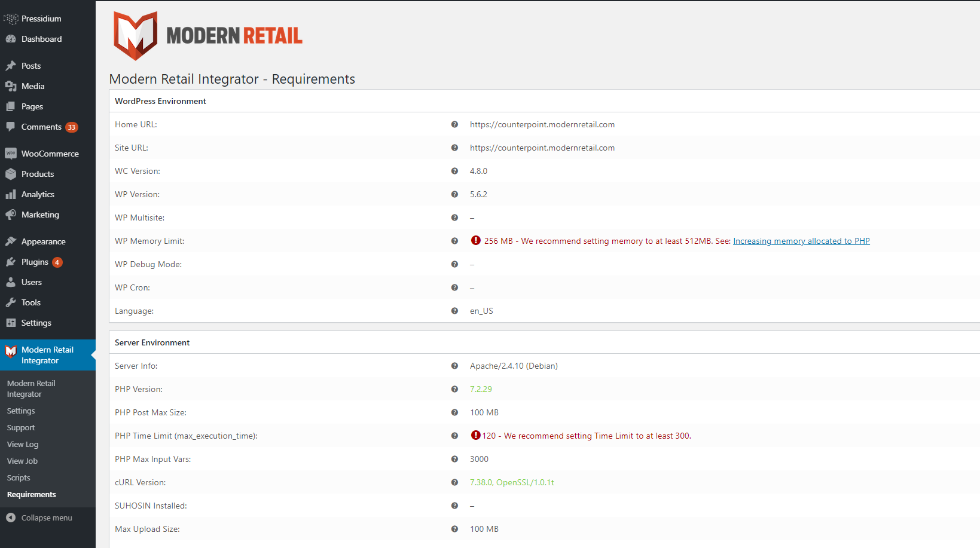Open the Products menu
Screen dimensions: 980x548
pyautogui.click(x=48, y=174)
